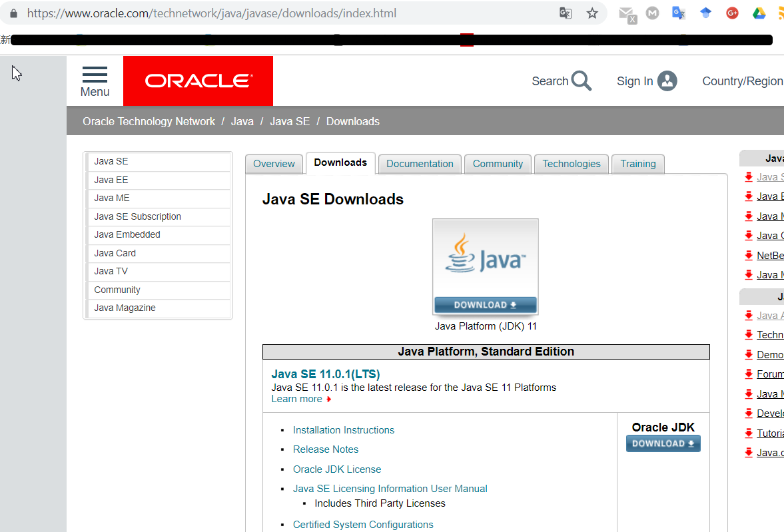Open the gray M extension icon
Screen dimensions: 784x532
(x=653, y=13)
